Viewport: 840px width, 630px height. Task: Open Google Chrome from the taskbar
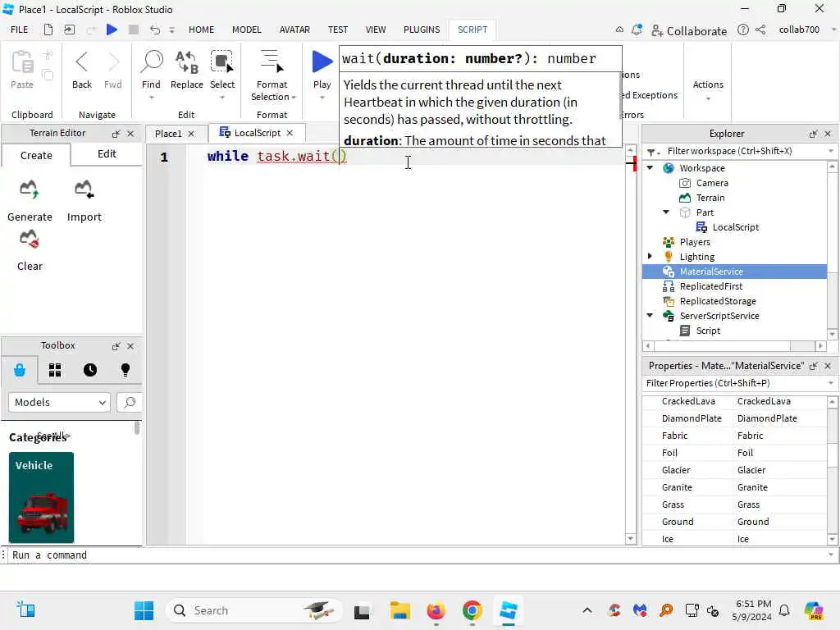(x=472, y=610)
